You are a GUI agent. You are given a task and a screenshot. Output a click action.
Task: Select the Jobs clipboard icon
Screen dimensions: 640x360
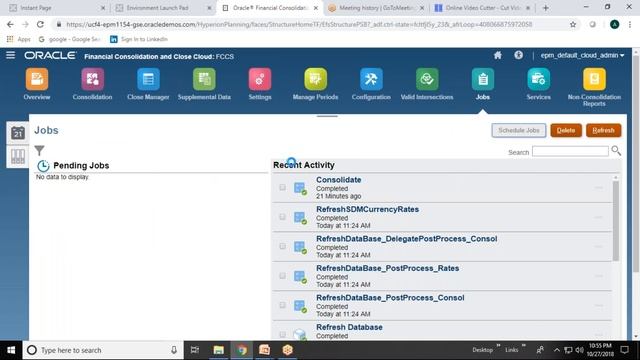click(x=482, y=79)
